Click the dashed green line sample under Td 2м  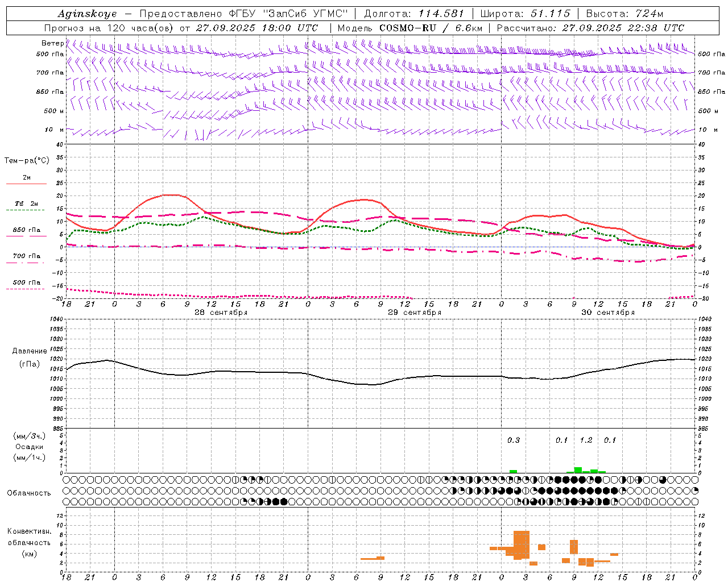pyautogui.click(x=26, y=210)
